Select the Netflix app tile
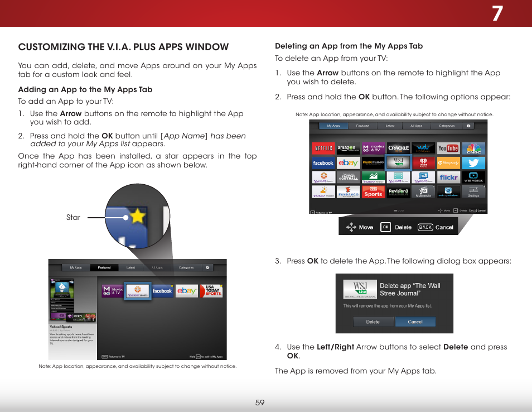 click(323, 148)
